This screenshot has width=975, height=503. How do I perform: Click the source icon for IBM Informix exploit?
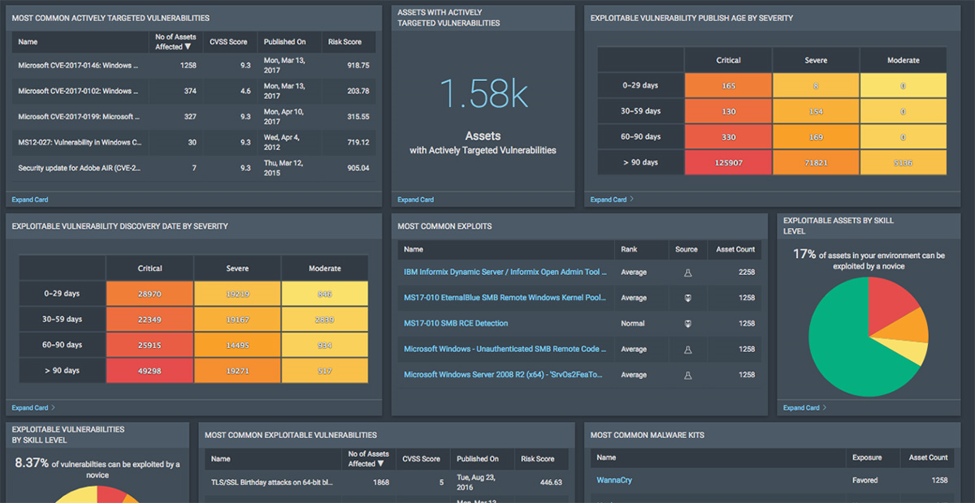687,272
